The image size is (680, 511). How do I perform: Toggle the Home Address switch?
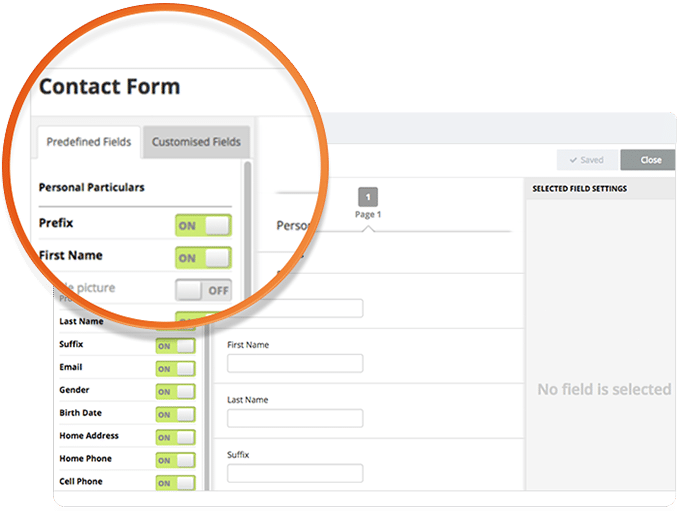click(x=176, y=437)
